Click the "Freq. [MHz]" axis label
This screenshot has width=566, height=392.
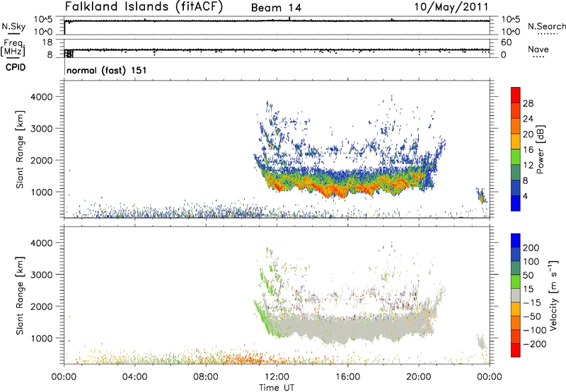click(x=13, y=47)
